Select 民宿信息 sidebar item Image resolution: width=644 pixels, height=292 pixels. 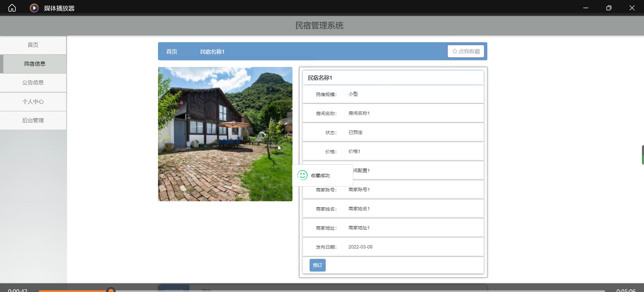[33, 64]
